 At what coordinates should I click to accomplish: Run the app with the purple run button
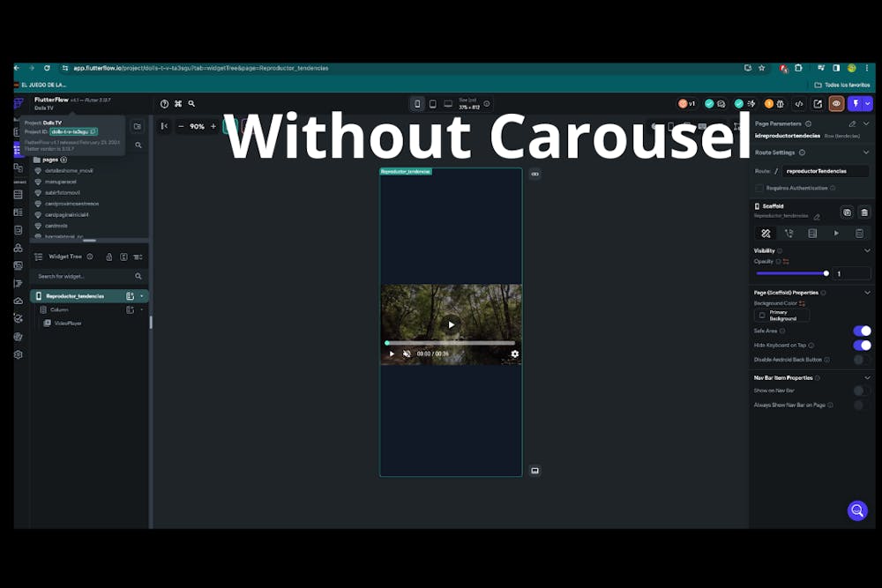pos(856,104)
